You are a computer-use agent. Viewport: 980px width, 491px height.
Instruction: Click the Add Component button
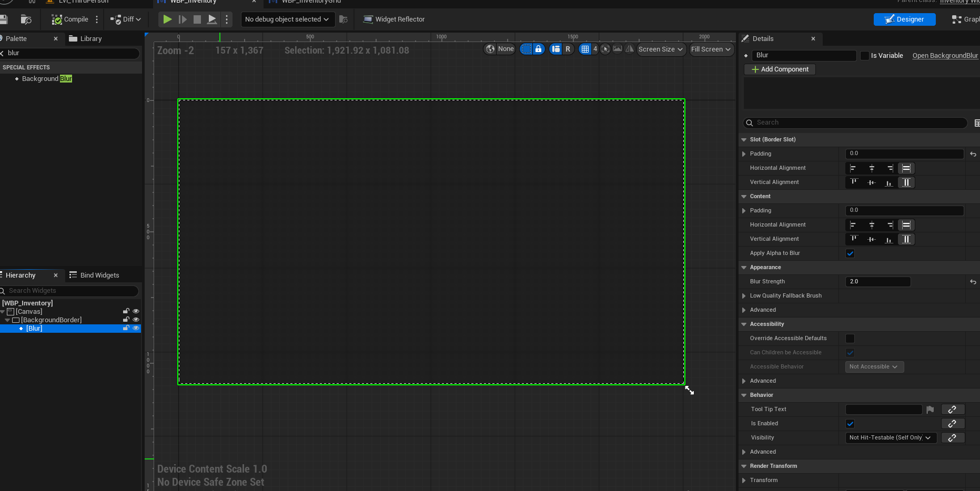(x=780, y=69)
